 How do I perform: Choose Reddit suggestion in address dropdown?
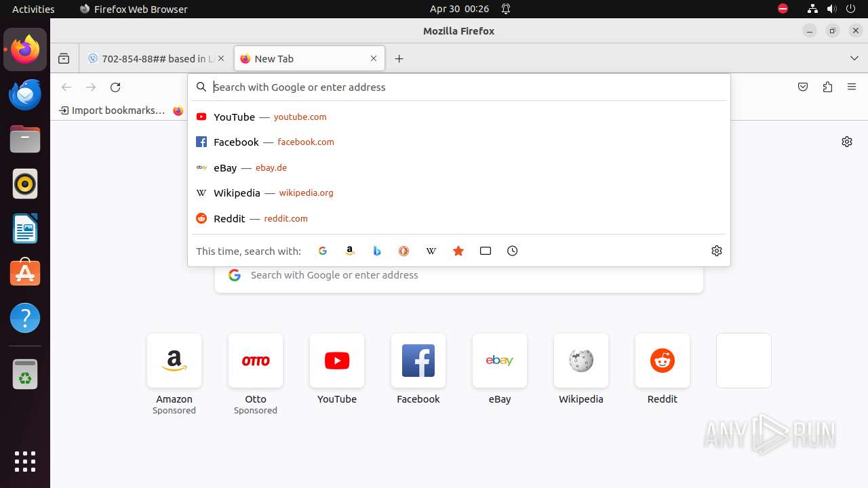click(458, 218)
